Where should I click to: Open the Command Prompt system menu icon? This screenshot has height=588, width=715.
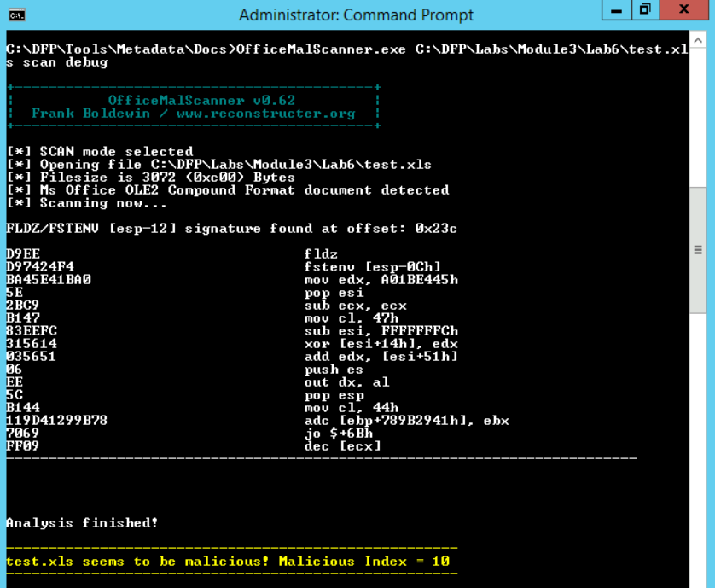(16, 15)
